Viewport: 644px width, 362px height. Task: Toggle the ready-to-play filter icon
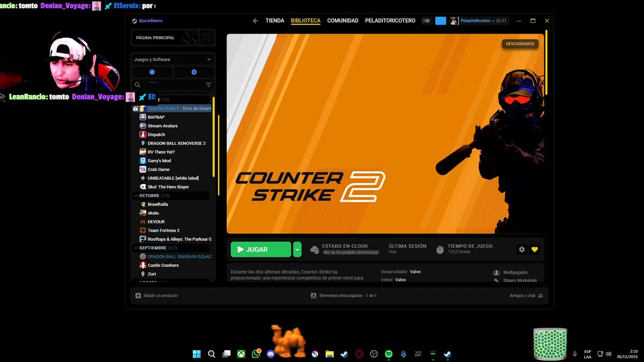point(194,72)
